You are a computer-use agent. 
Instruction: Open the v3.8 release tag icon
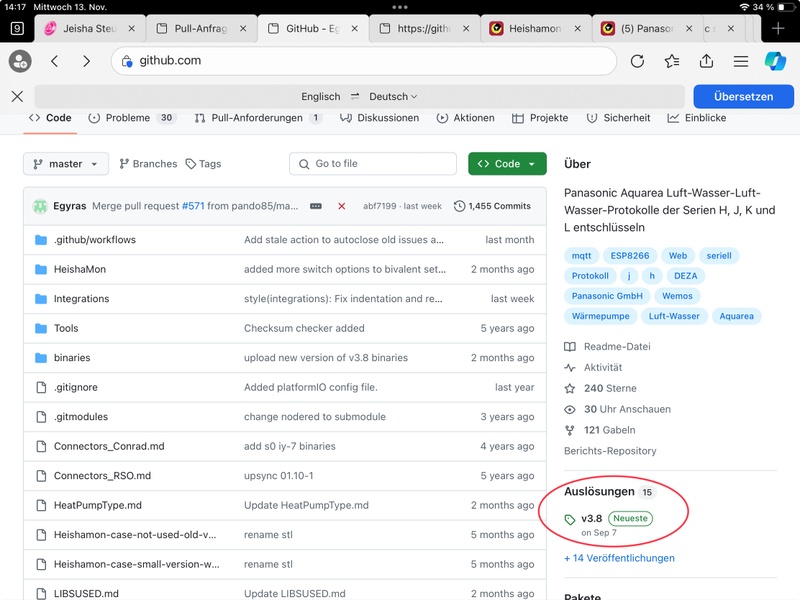pyautogui.click(x=570, y=519)
